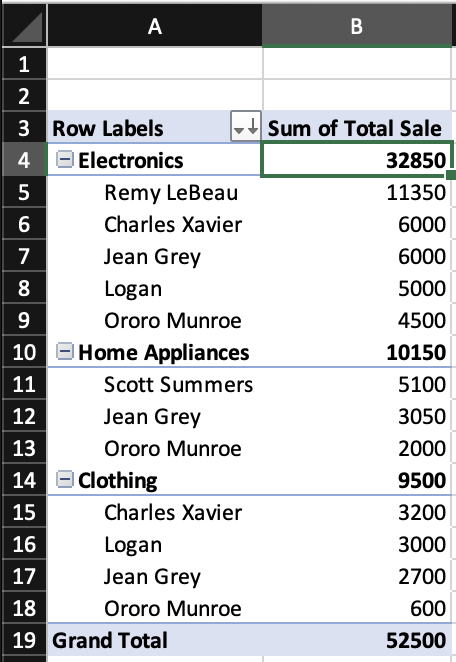Viewport: 456px width, 662px height.
Task: Click the Sum of Total Sale header
Action: 357,128
